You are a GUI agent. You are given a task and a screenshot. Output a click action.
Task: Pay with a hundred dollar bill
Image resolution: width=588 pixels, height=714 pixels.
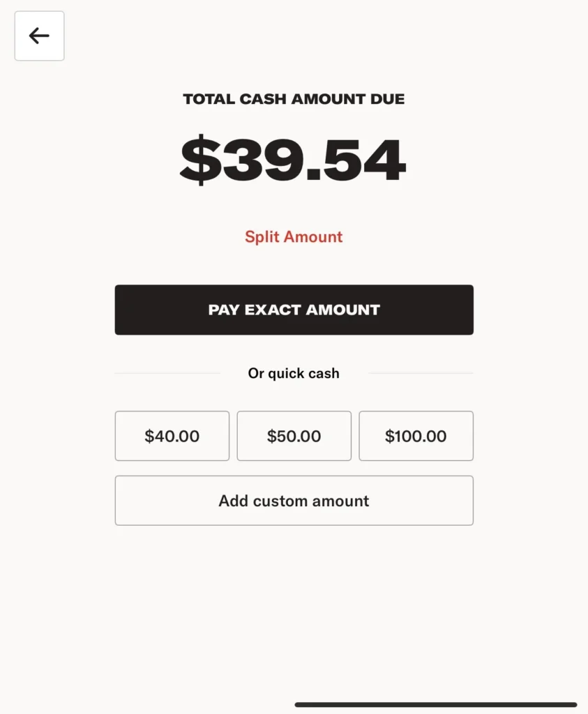(x=416, y=436)
